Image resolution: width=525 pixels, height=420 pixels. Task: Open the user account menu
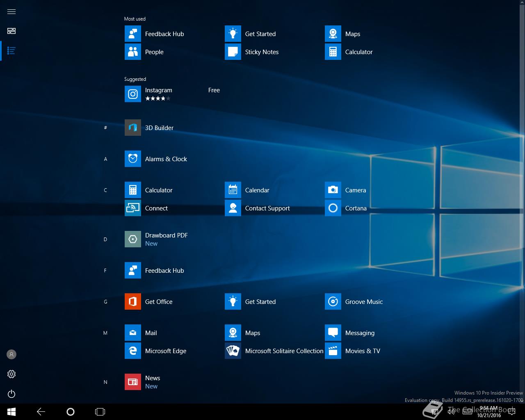(x=11, y=354)
